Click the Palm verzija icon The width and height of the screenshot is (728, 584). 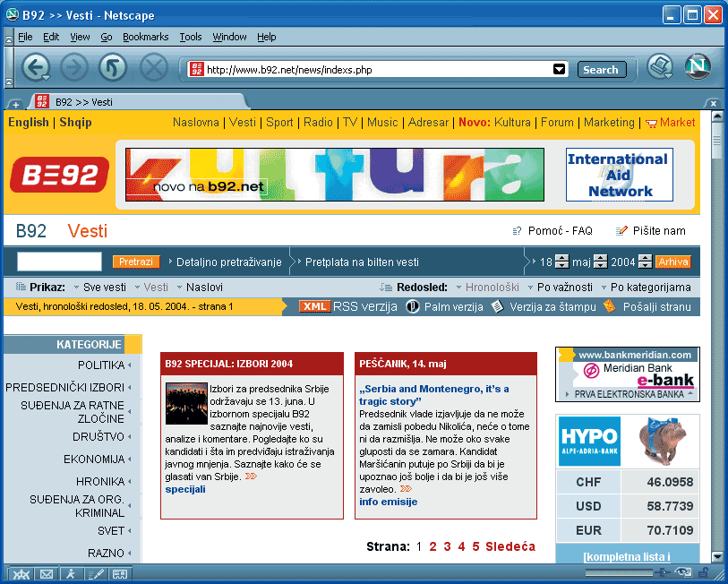pos(412,306)
